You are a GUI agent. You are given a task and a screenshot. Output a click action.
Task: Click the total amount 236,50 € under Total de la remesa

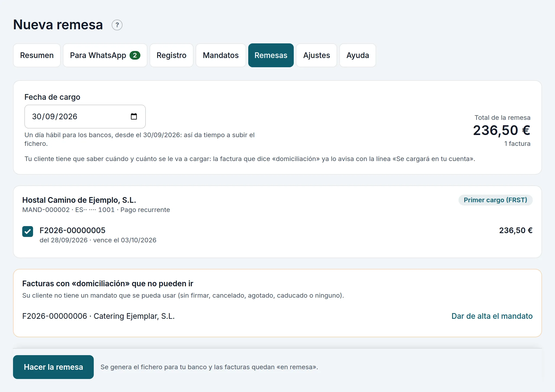(x=502, y=130)
